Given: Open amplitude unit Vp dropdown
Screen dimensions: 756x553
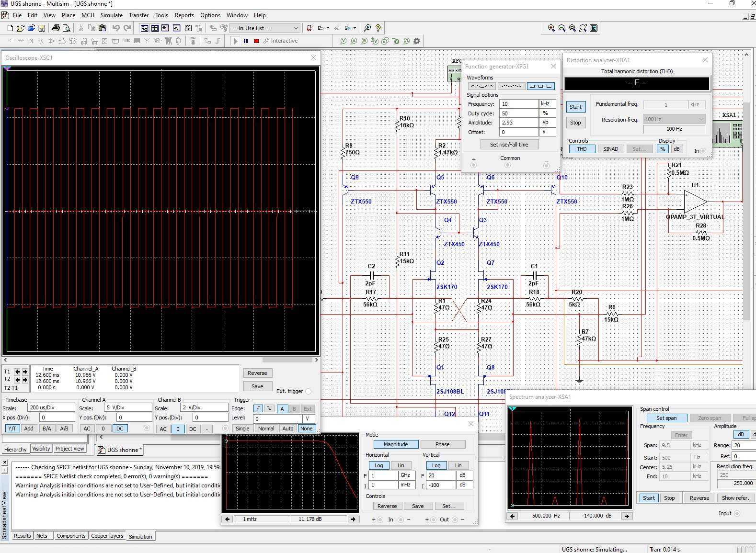Looking at the screenshot, I should (548, 123).
